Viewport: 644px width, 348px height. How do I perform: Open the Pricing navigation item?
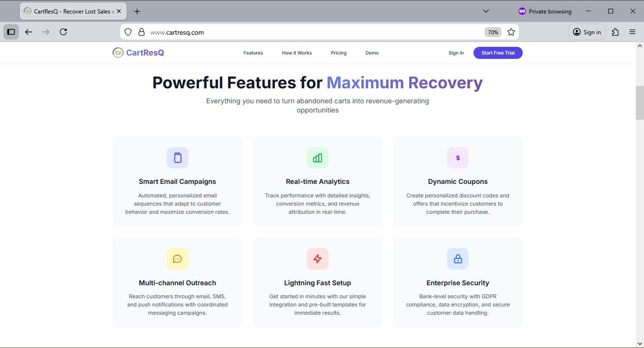click(338, 53)
